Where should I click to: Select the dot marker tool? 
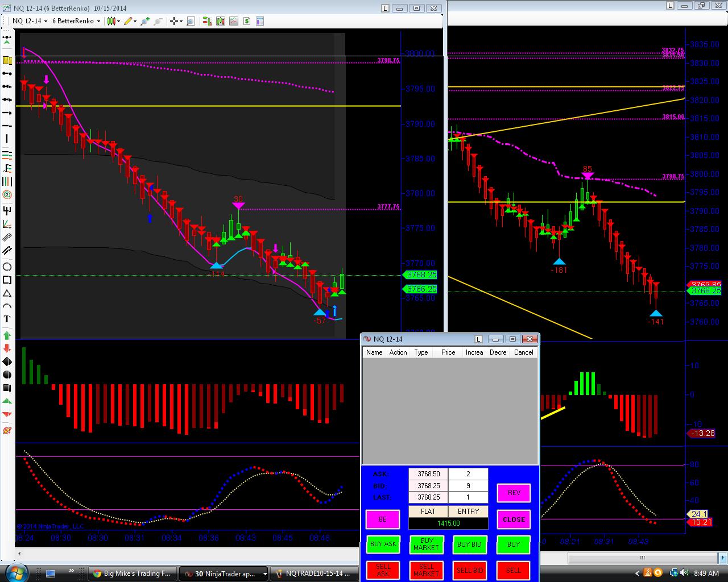pos(7,375)
